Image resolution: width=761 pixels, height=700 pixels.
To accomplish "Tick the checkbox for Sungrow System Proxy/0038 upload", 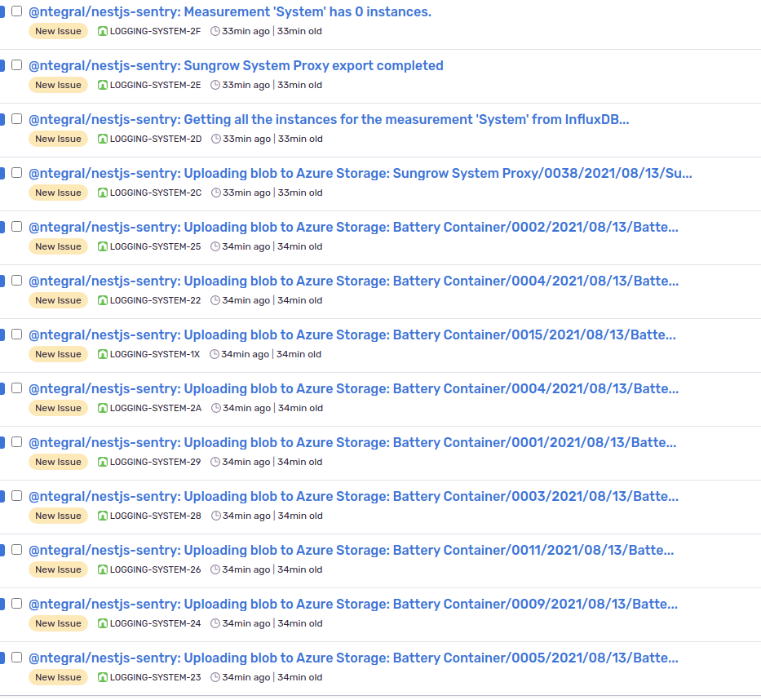I will 17,173.
